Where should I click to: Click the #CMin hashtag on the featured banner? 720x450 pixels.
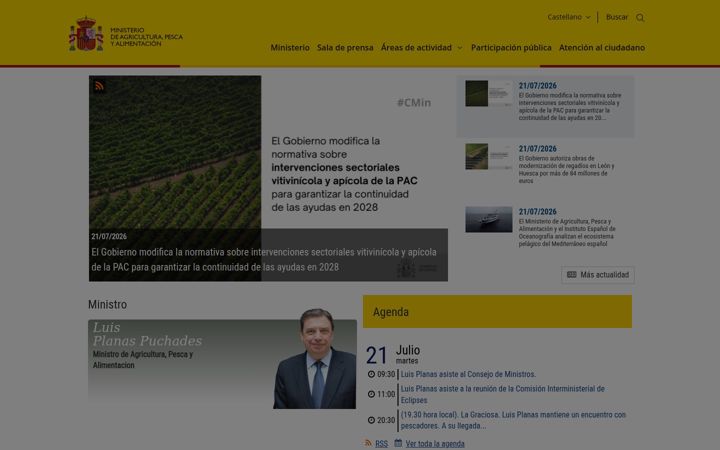(x=414, y=103)
